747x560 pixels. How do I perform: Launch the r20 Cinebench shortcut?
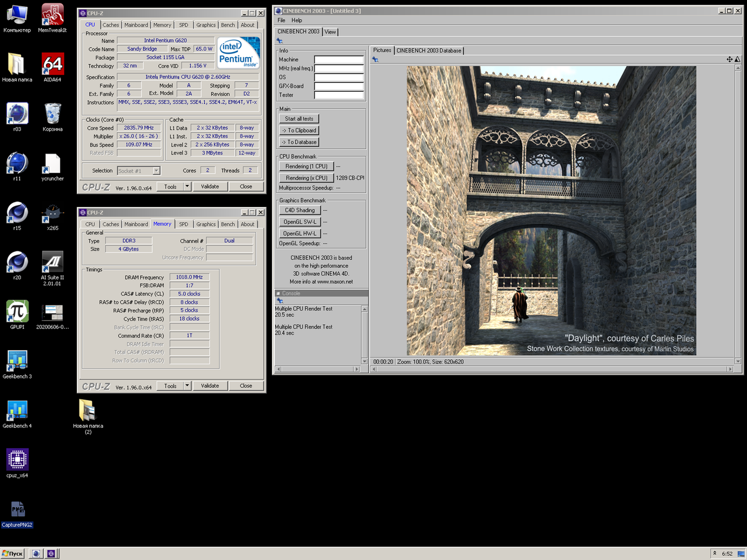coord(17,265)
